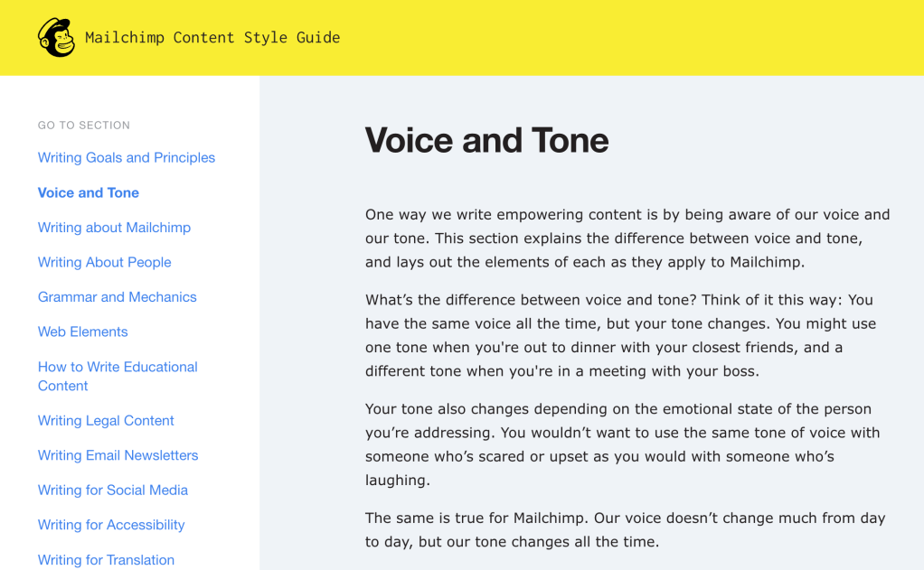
Task: Open Writing for Accessibility section
Action: pyautogui.click(x=111, y=525)
